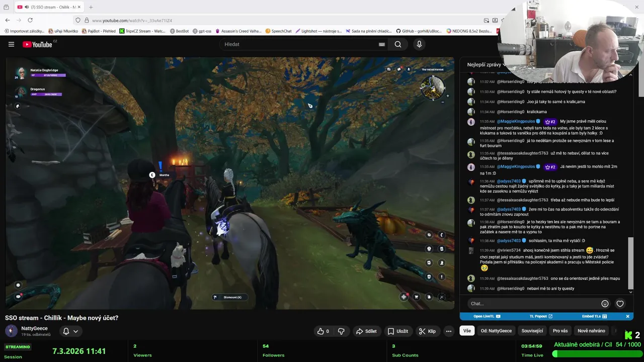Click Embed TLs button
Image resolution: width=644 pixels, height=362 pixels.
click(x=594, y=316)
